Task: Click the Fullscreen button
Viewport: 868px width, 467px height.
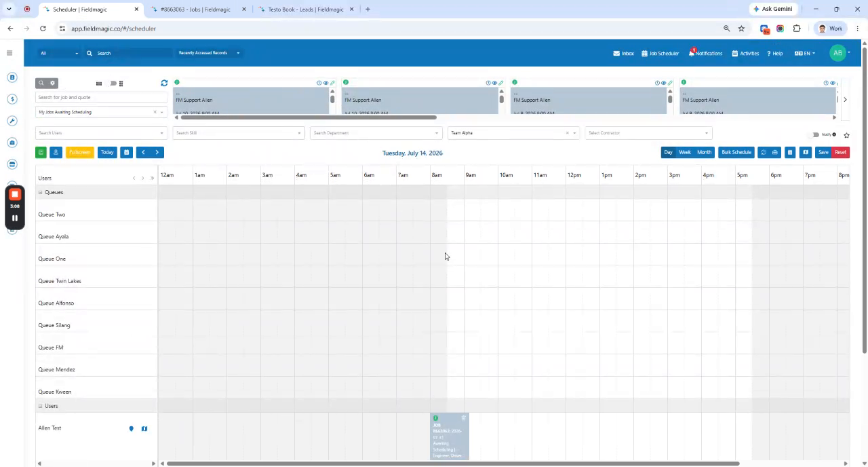Action: point(79,152)
